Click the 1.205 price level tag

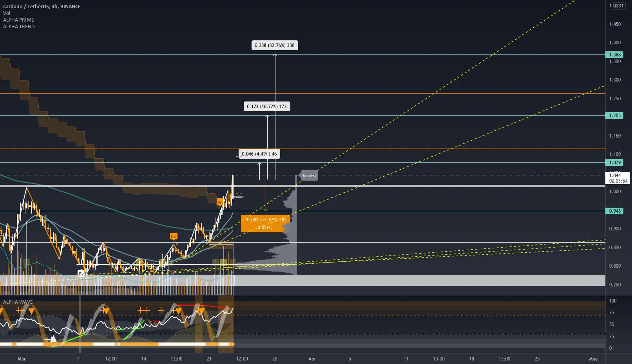pos(614,115)
